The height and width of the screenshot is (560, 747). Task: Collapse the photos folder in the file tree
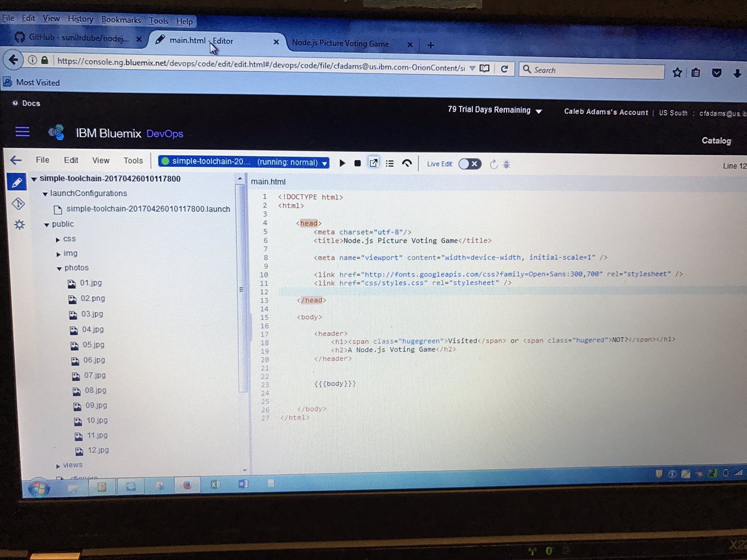click(60, 268)
